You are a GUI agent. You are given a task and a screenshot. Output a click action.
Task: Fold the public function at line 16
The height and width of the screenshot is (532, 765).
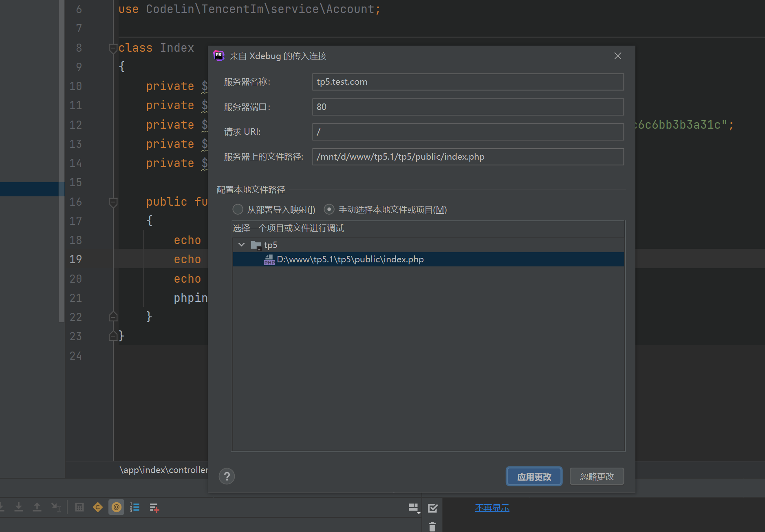coord(113,202)
